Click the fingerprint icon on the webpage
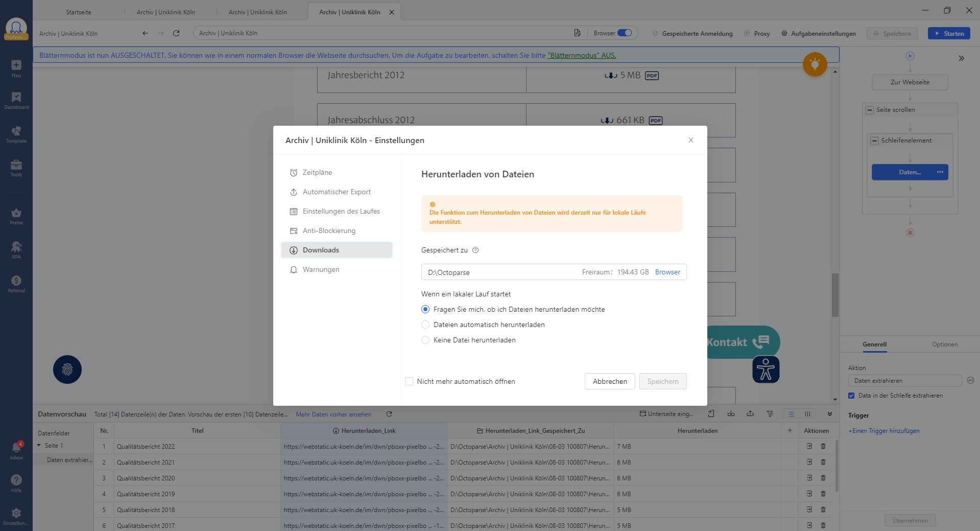Image resolution: width=980 pixels, height=531 pixels. point(67,370)
